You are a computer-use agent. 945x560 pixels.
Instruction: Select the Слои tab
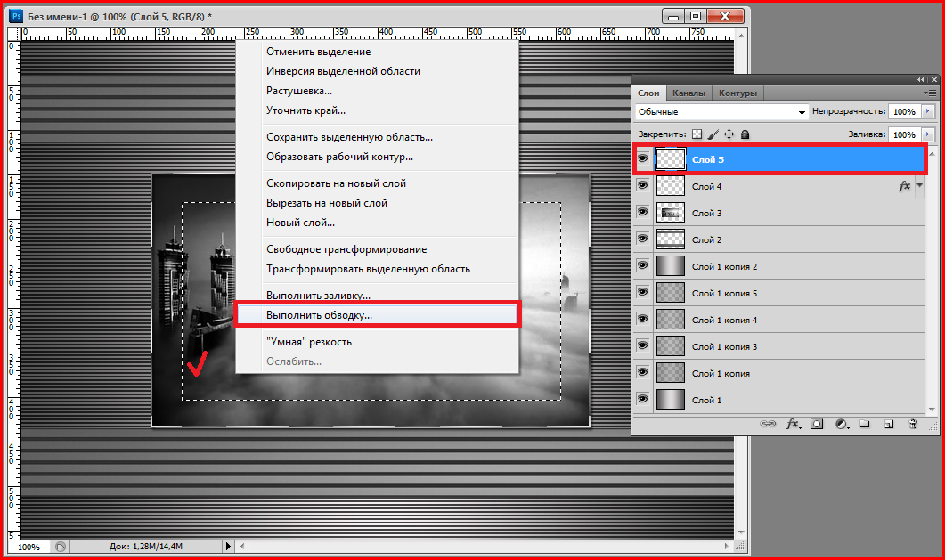[648, 93]
